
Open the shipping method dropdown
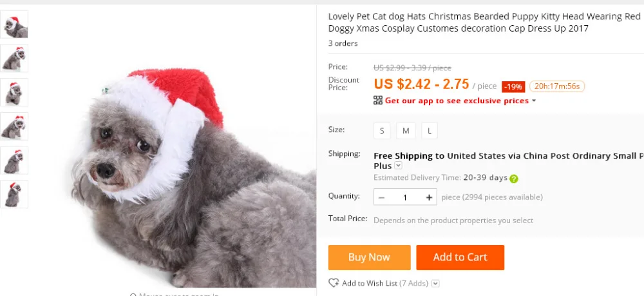point(398,166)
